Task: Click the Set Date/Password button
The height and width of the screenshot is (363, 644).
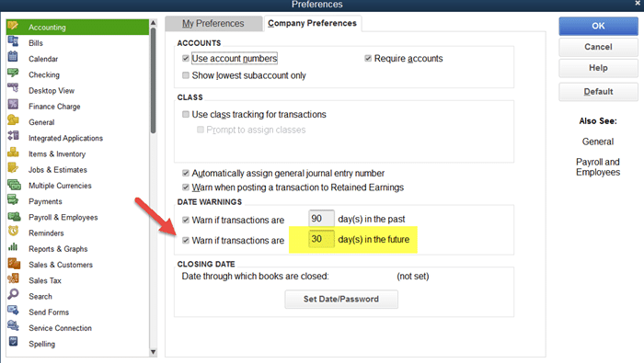Action: pyautogui.click(x=341, y=299)
